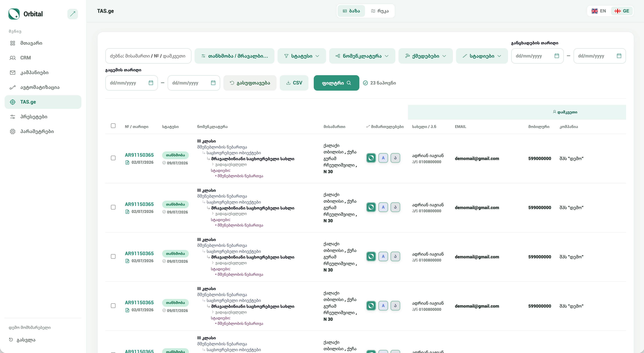Open calendar for განცხადების თარიღი start date
Image resolution: width=644 pixels, height=353 pixels.
coord(556,56)
